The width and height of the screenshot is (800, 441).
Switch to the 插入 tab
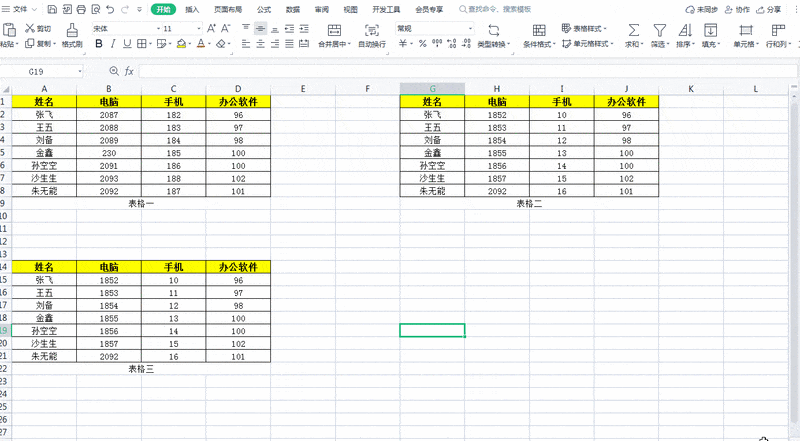[x=192, y=9]
